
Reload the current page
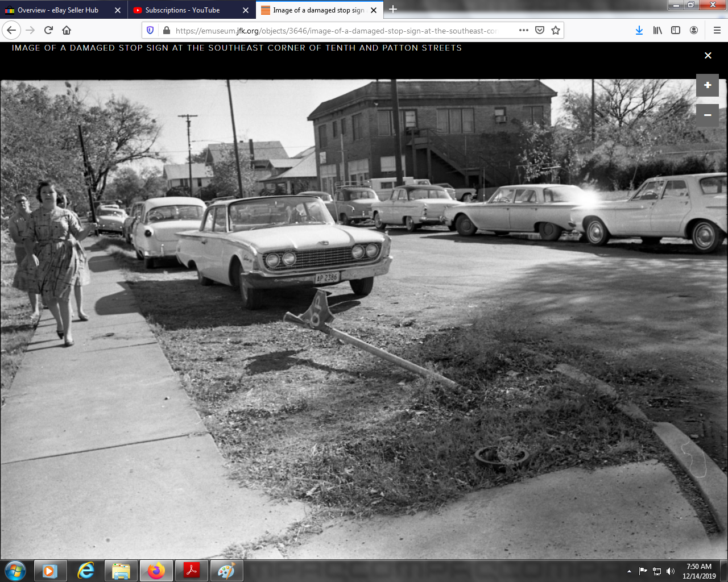click(x=48, y=30)
